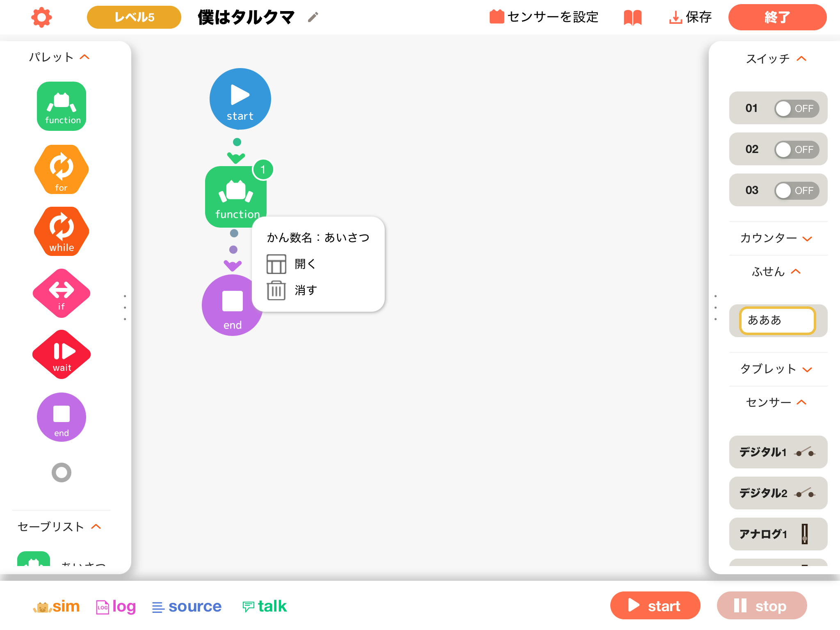840x630 pixels.
Task: Turn on switch 03
Action: tap(796, 191)
